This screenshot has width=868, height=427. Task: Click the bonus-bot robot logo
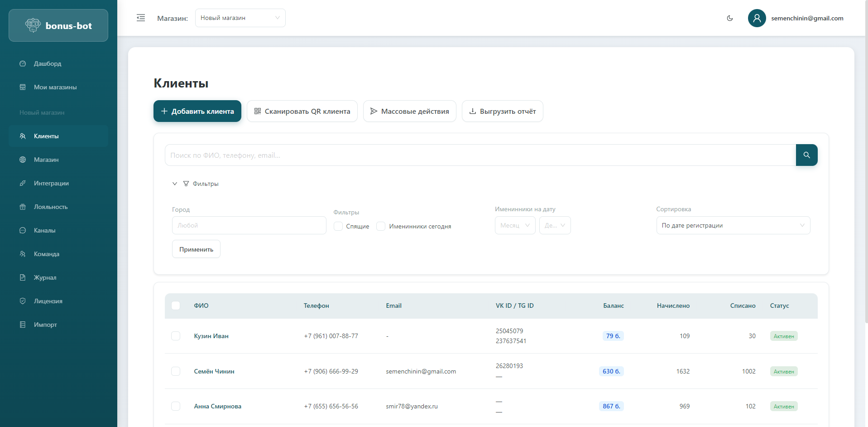click(x=33, y=25)
